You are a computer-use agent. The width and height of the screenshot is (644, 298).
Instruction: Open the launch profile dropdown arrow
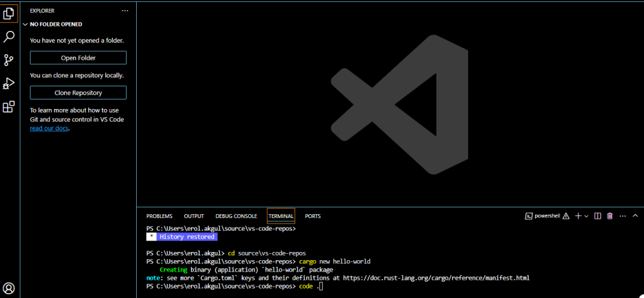(x=587, y=216)
